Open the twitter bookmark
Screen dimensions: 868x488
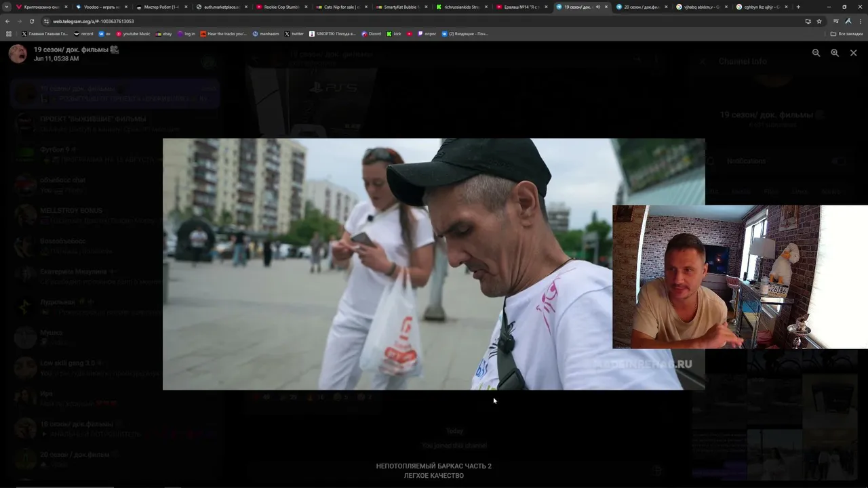294,33
